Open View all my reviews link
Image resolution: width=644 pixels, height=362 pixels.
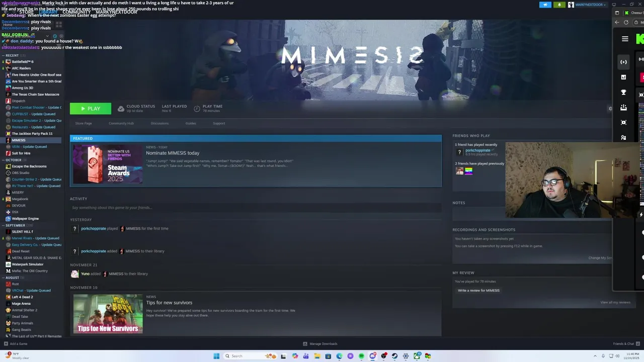click(615, 302)
